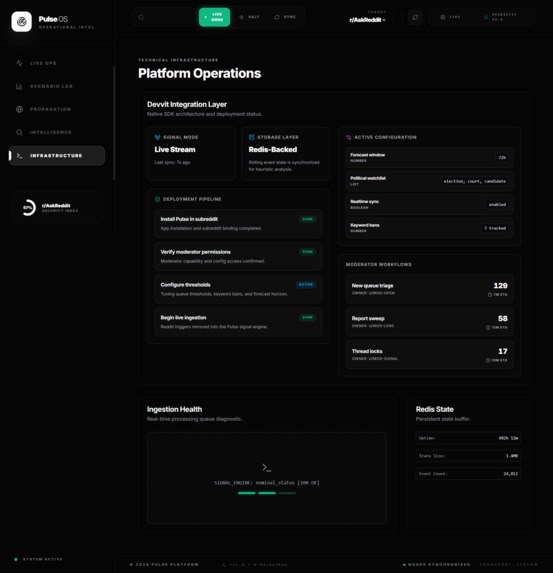Click the heuristic version badge
Viewport: 553px width, 573px height.
tap(500, 17)
